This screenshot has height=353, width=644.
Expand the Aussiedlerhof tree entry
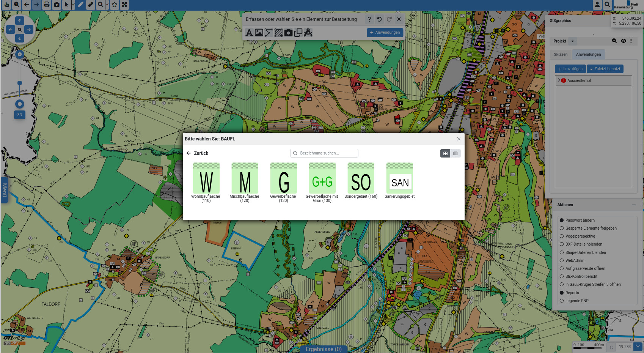click(559, 80)
